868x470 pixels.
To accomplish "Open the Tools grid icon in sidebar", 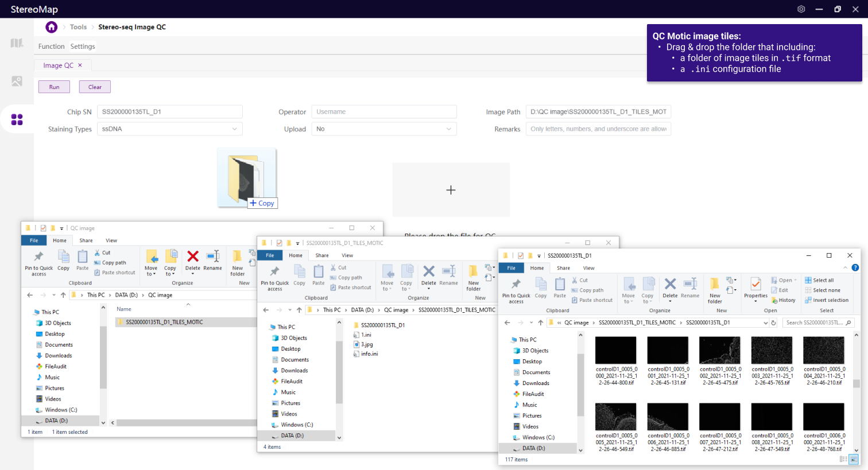I will tap(17, 119).
